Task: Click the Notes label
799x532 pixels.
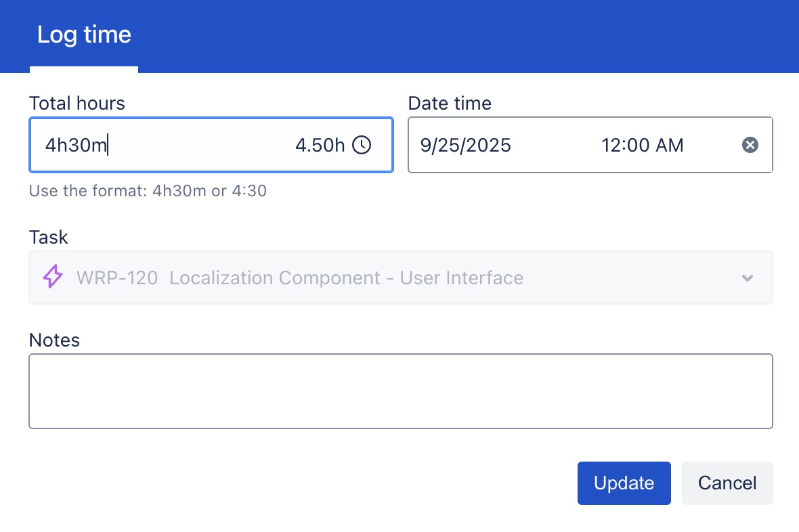Action: (x=54, y=340)
